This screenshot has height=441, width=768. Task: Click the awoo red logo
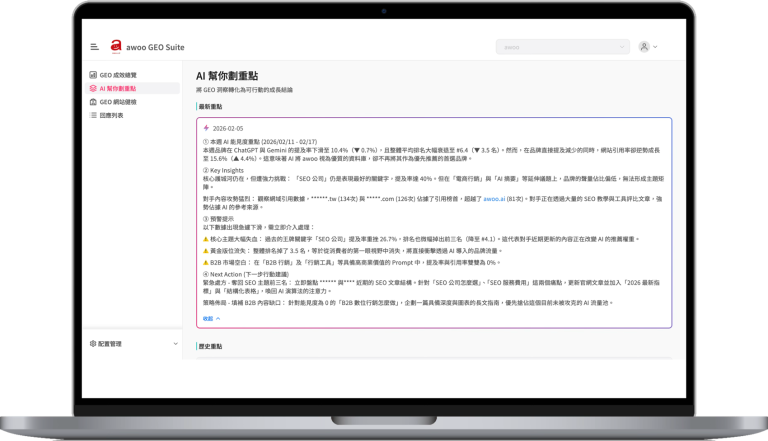pos(116,45)
